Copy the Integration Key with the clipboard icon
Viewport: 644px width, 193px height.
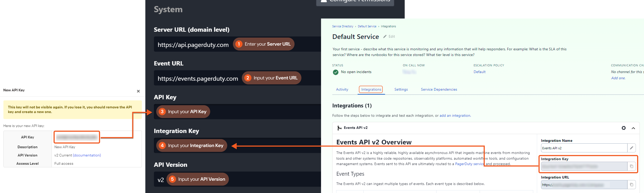(631, 166)
